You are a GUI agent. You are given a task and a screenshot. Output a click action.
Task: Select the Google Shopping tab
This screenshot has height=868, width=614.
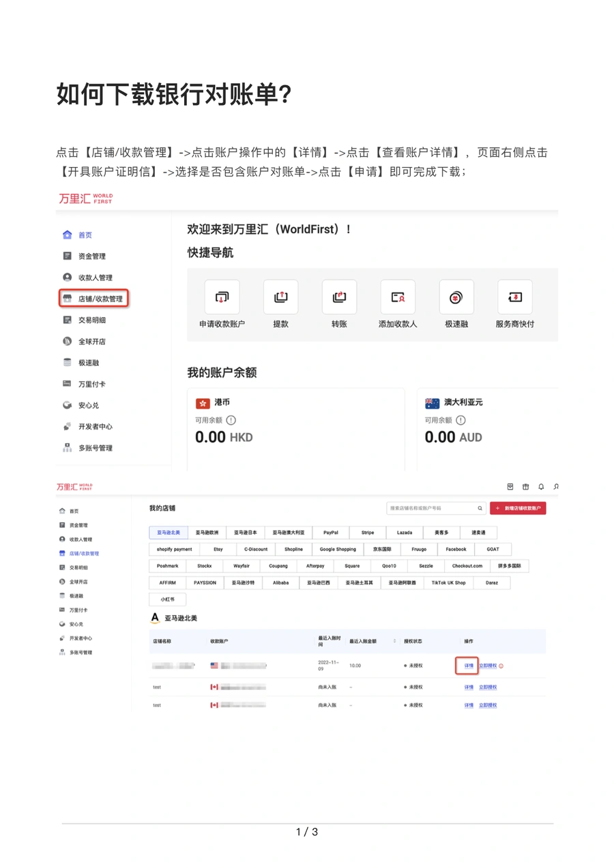coord(338,549)
